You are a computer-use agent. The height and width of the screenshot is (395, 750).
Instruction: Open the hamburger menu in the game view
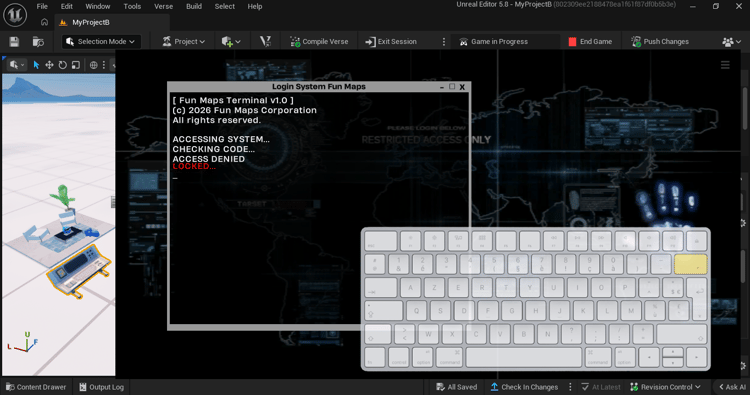coord(725,65)
